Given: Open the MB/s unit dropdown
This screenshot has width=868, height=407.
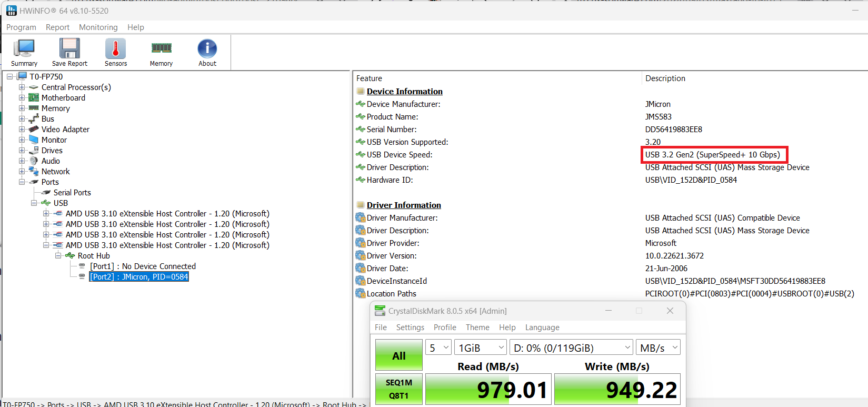Looking at the screenshot, I should click(658, 348).
